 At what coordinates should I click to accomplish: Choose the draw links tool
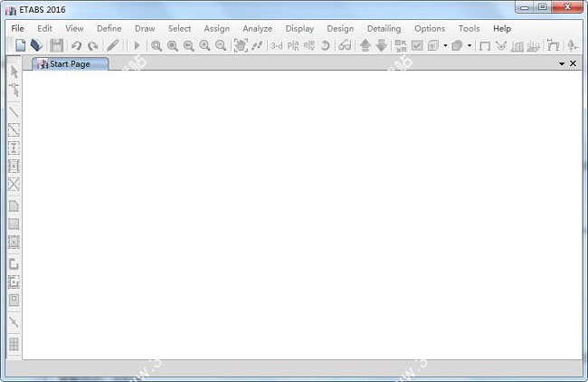pyautogui.click(x=14, y=322)
